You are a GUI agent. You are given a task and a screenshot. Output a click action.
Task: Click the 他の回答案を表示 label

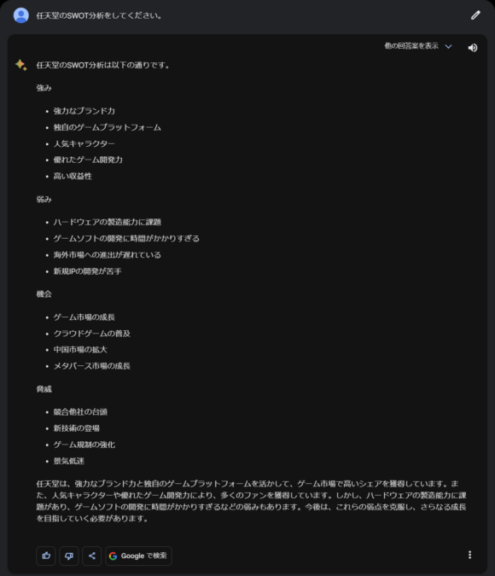point(411,46)
